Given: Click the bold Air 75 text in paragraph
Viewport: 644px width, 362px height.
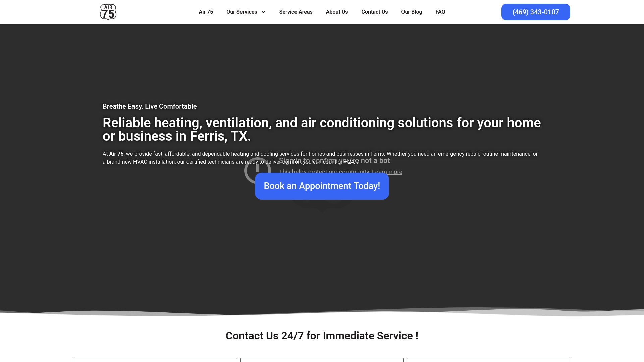Looking at the screenshot, I should point(116,154).
